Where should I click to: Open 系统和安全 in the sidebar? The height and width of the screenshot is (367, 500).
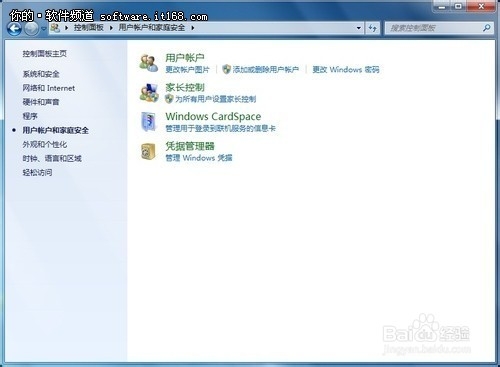click(x=41, y=74)
